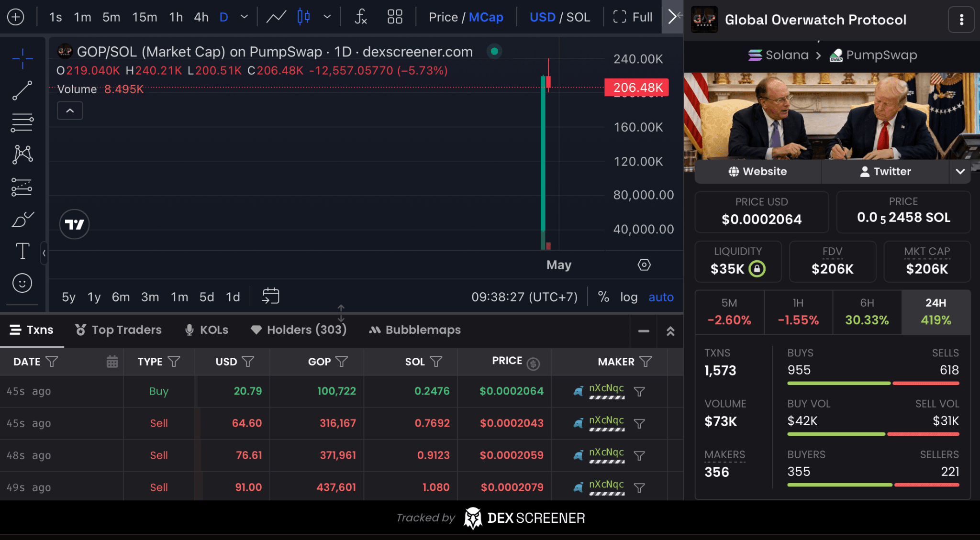This screenshot has height=540, width=980.
Task: Toggle log scale on chart
Action: [628, 297]
